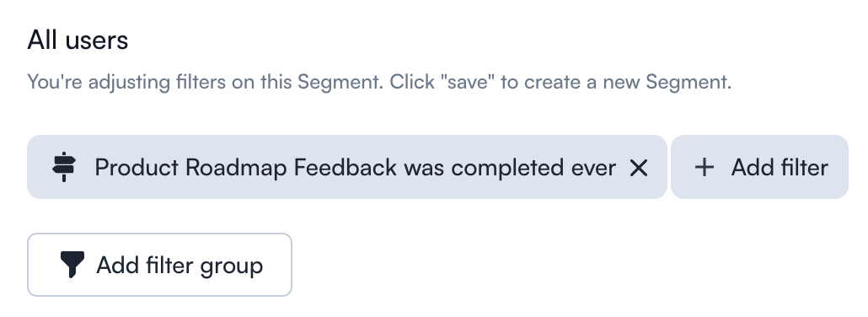
Task: Click the X icon on the filter chip
Action: tap(639, 168)
